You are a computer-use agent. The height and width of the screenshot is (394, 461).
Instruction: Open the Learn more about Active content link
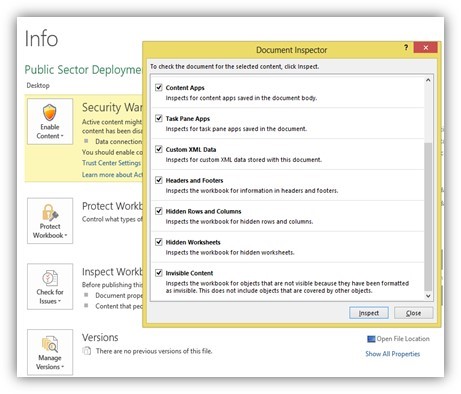coord(112,175)
